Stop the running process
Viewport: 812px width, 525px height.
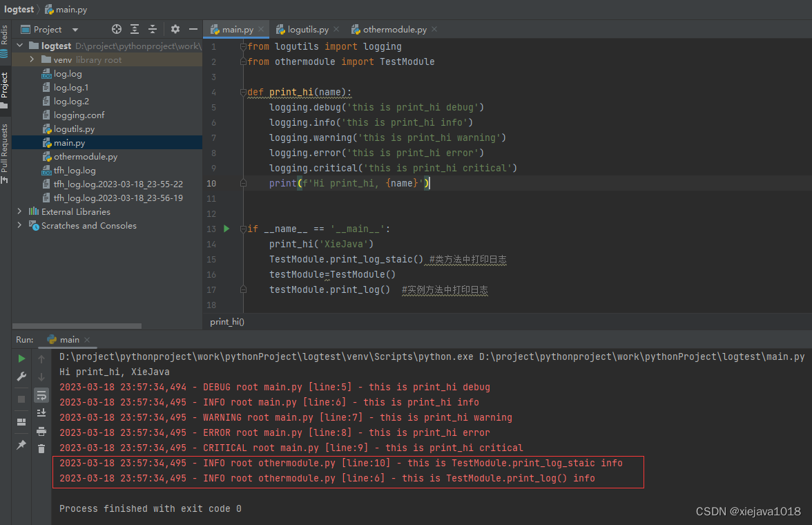tap(21, 399)
